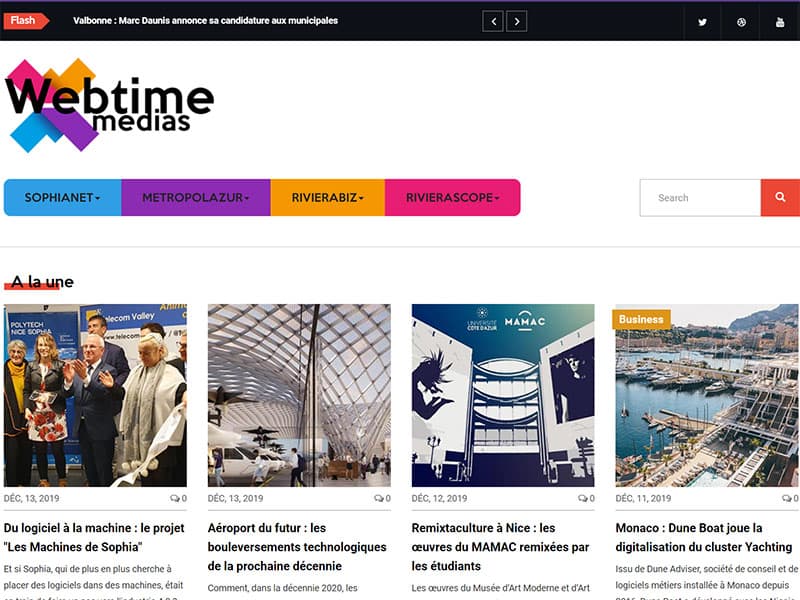Image resolution: width=800 pixels, height=600 pixels.
Task: Click the red Flash label tab
Action: tap(24, 21)
